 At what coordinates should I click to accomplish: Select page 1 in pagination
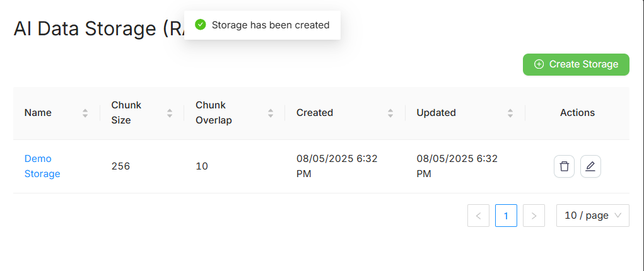pos(506,216)
